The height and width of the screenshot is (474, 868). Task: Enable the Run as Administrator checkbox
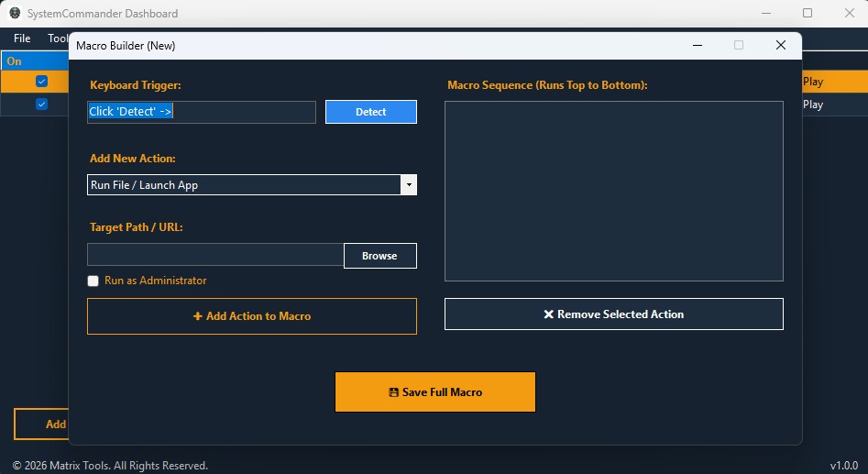point(93,281)
